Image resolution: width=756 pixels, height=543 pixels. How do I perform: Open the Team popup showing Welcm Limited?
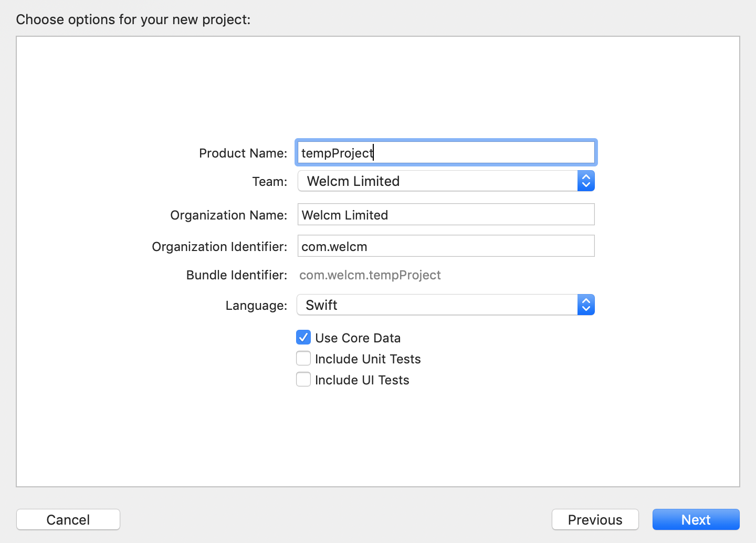tap(437, 181)
